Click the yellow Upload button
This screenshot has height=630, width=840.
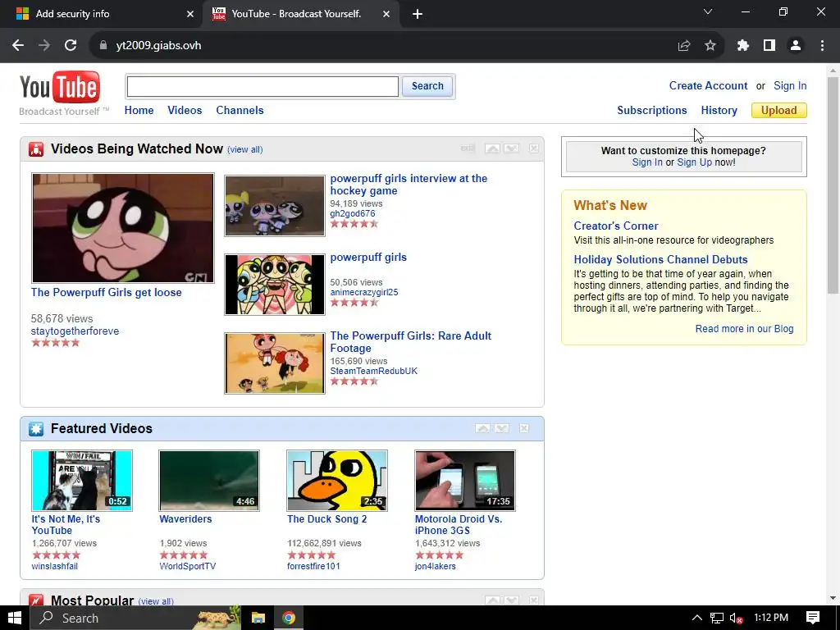pyautogui.click(x=779, y=111)
